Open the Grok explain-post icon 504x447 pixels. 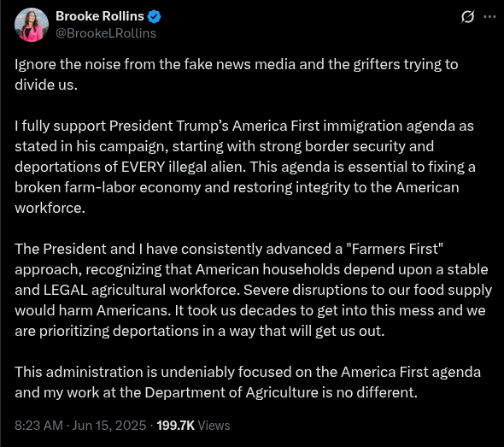467,16
